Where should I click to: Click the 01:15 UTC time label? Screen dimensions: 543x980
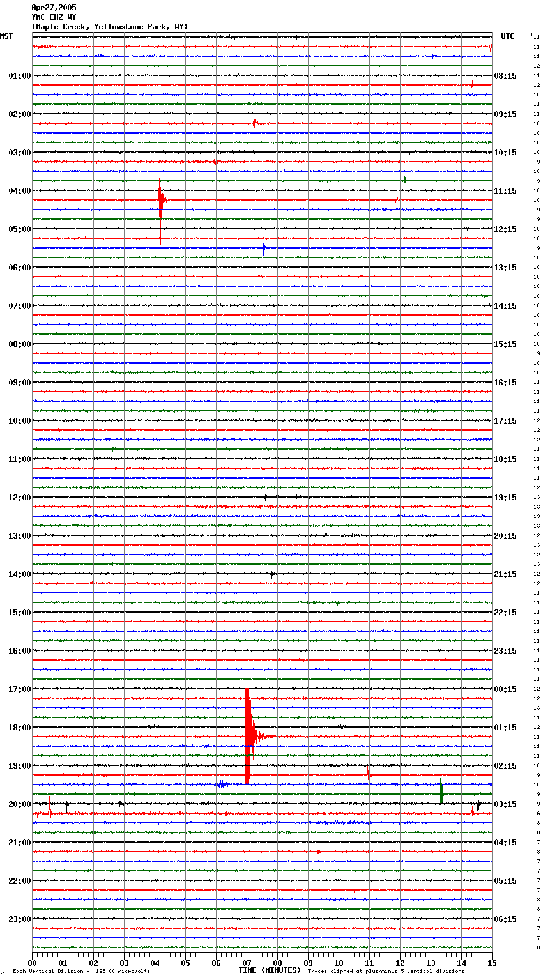click(505, 728)
